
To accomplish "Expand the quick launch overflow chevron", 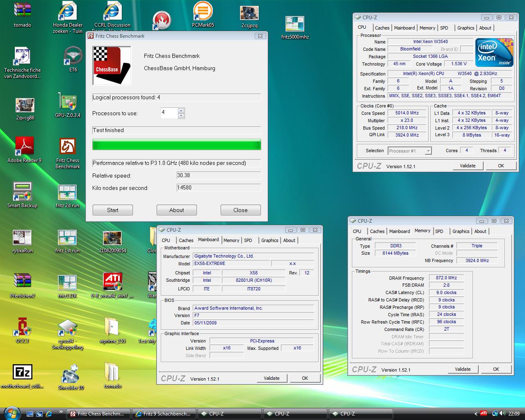I will (61, 412).
